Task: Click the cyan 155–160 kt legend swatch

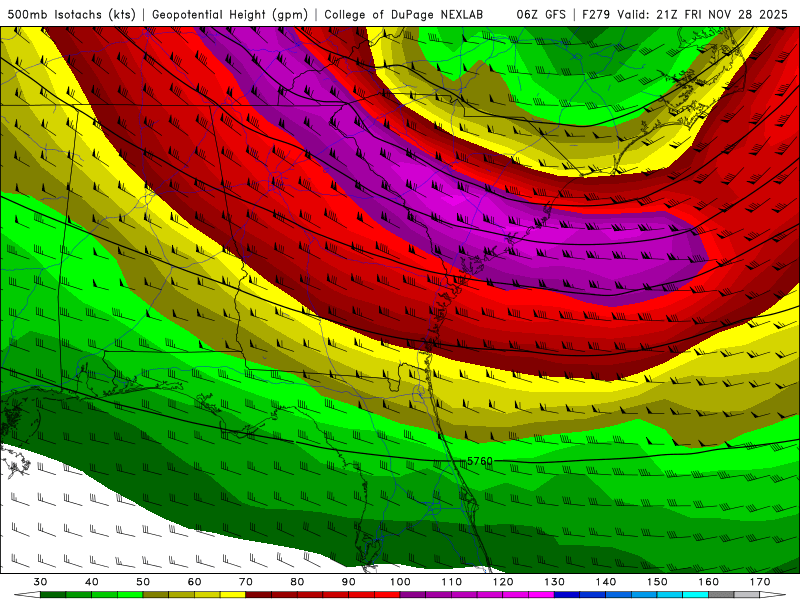Action: point(696,595)
